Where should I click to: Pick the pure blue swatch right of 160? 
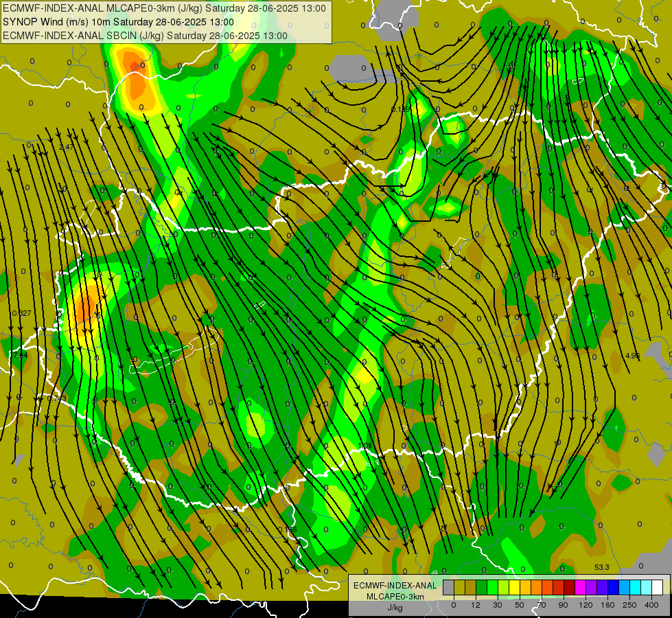tap(614, 587)
